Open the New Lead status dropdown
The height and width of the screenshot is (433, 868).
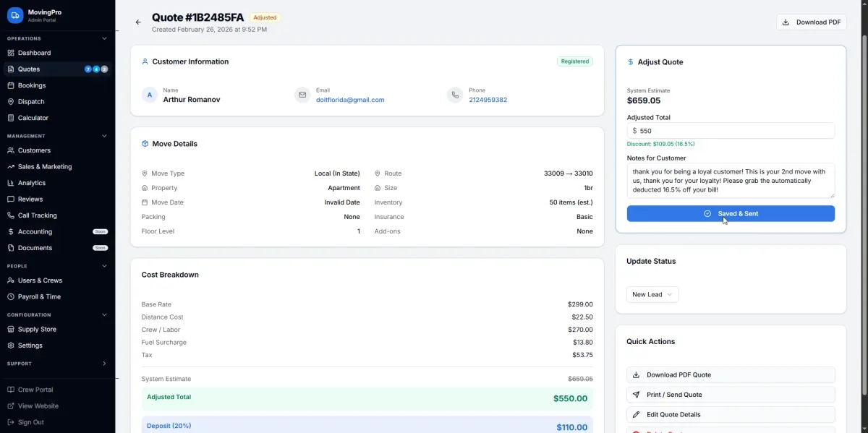pyautogui.click(x=652, y=294)
